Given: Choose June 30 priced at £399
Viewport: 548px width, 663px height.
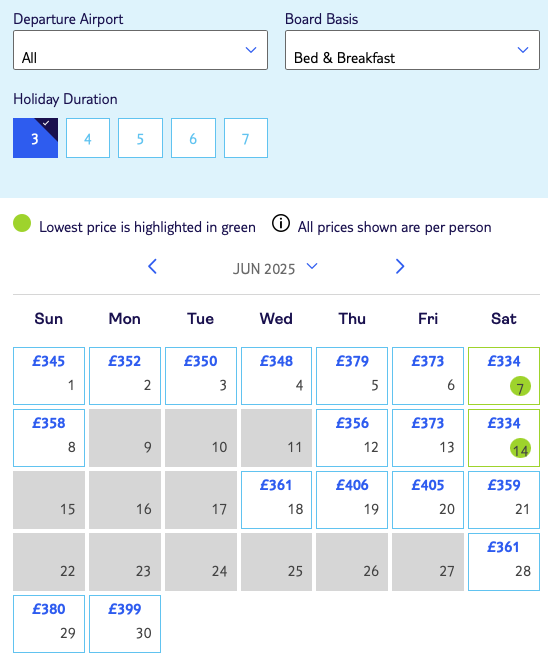Looking at the screenshot, I should click(125, 624).
